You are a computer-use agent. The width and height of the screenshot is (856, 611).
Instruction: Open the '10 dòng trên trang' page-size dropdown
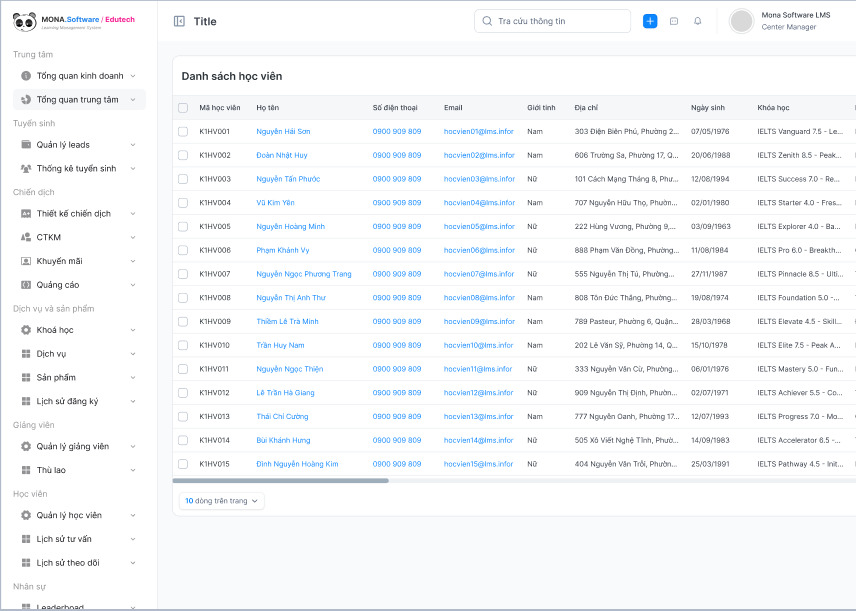222,501
